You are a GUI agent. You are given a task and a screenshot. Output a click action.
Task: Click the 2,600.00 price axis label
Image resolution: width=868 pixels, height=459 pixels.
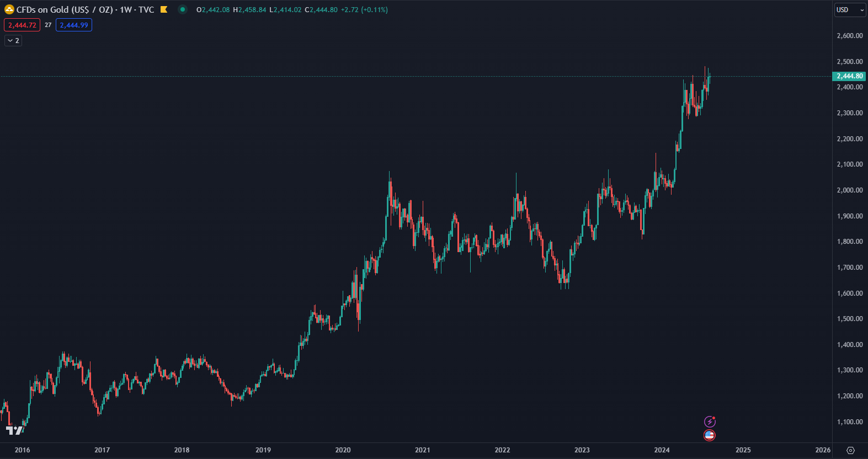[x=850, y=36]
